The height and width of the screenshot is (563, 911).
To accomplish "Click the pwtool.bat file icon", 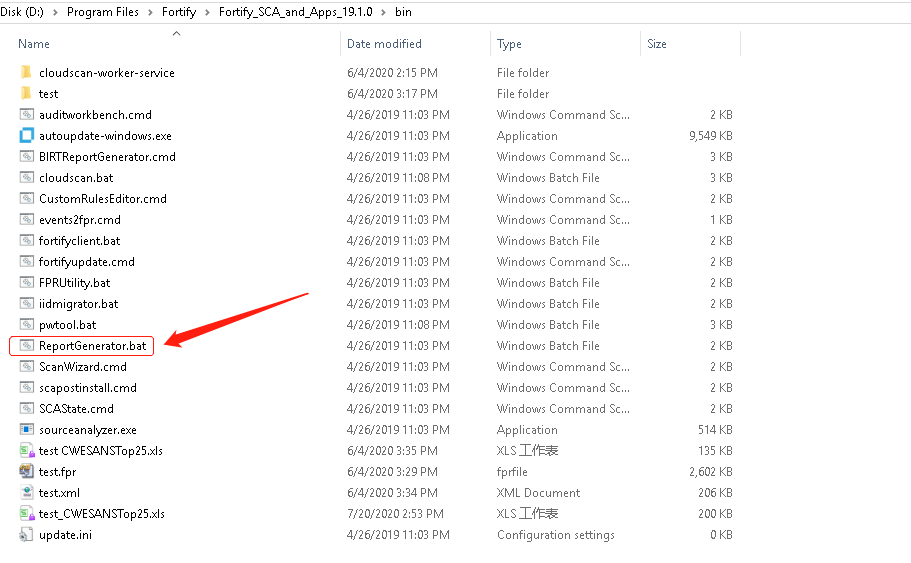I will pyautogui.click(x=27, y=324).
